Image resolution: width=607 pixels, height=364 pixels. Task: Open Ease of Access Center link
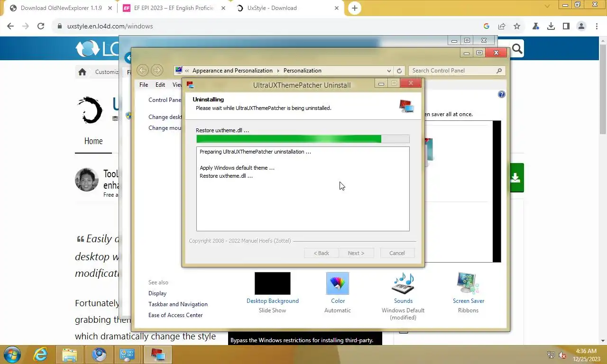pos(175,315)
